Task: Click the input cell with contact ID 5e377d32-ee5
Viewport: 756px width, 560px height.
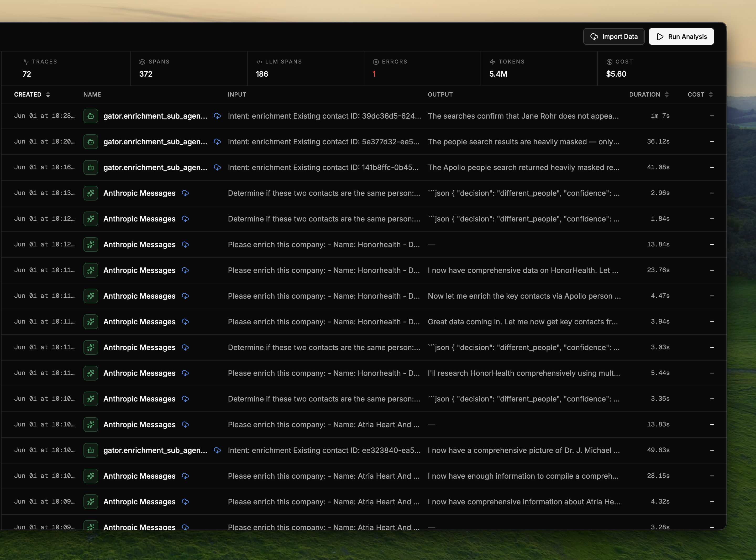Action: [324, 142]
